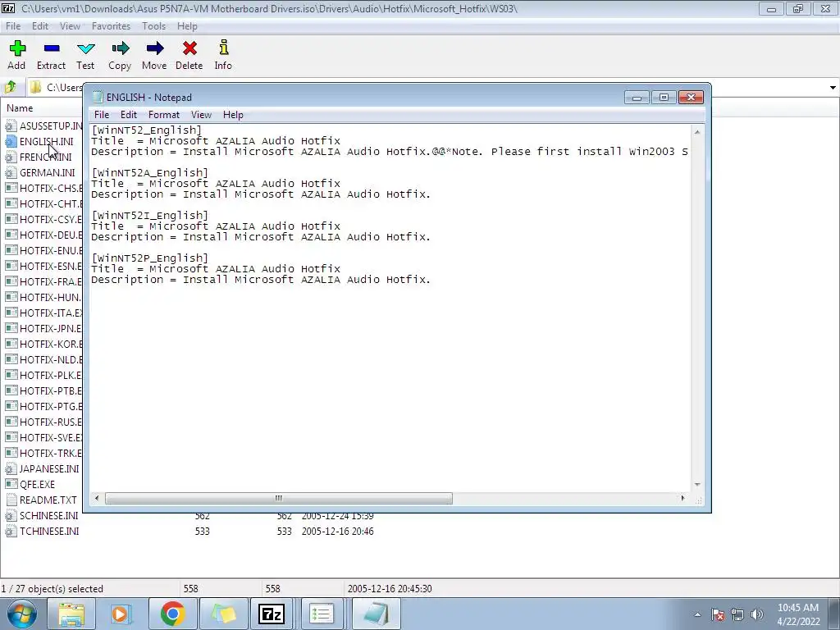
Task: Select QFE.EXE file icon
Action: tap(11, 484)
